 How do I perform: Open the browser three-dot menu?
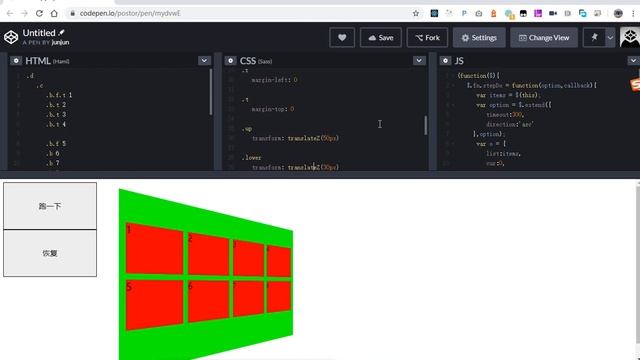[633, 13]
